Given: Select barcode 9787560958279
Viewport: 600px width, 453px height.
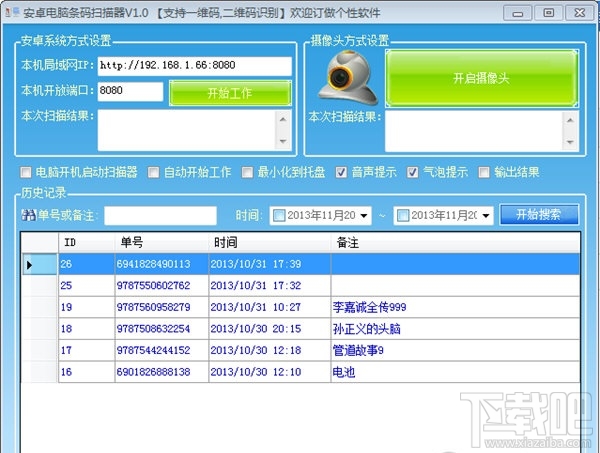Looking at the screenshot, I should pos(162,307).
